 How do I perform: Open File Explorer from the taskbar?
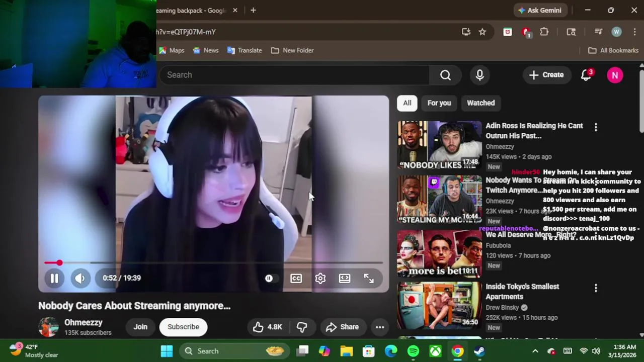click(347, 351)
